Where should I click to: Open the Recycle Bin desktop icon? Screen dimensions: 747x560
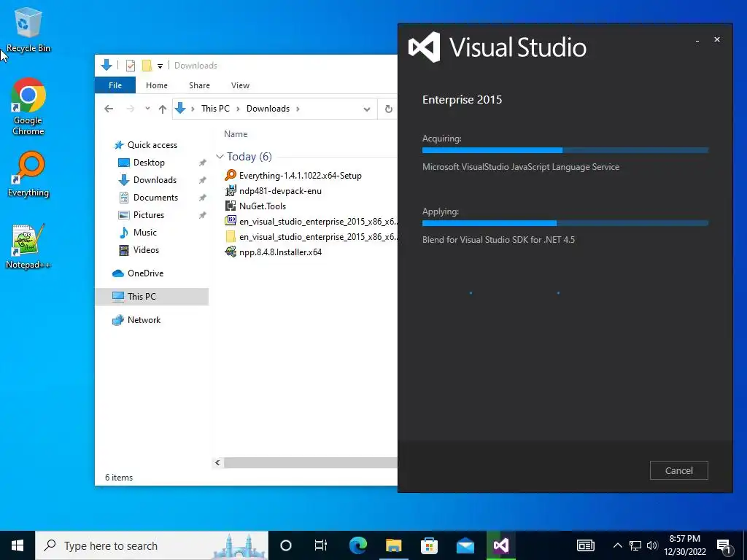(x=28, y=30)
